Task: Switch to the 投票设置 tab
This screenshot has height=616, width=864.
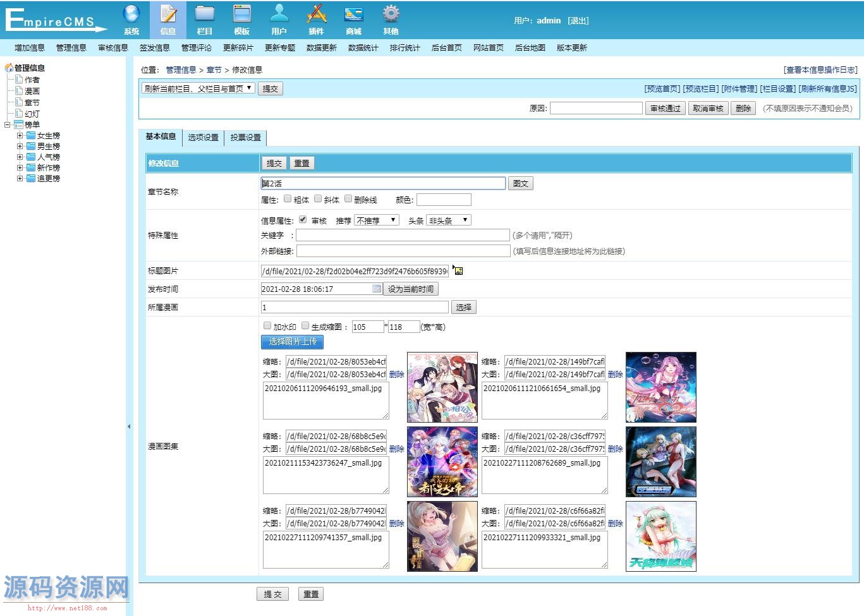Action: (245, 137)
